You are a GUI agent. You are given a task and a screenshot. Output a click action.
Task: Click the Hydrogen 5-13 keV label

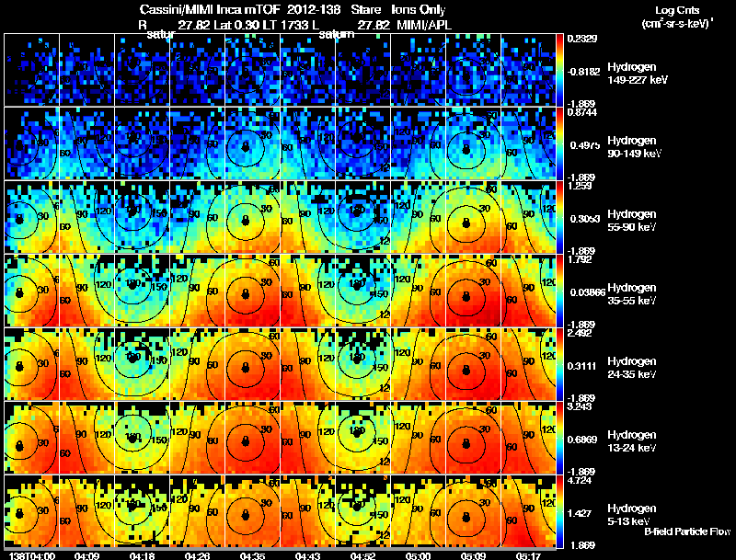632,515
